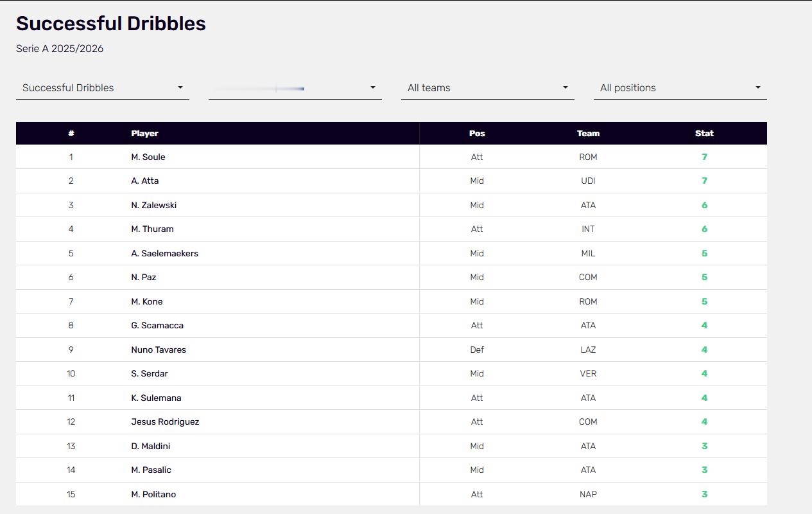Select the Jesus Rodriguez row
Image resolution: width=812 pixels, height=514 pixels.
point(392,422)
